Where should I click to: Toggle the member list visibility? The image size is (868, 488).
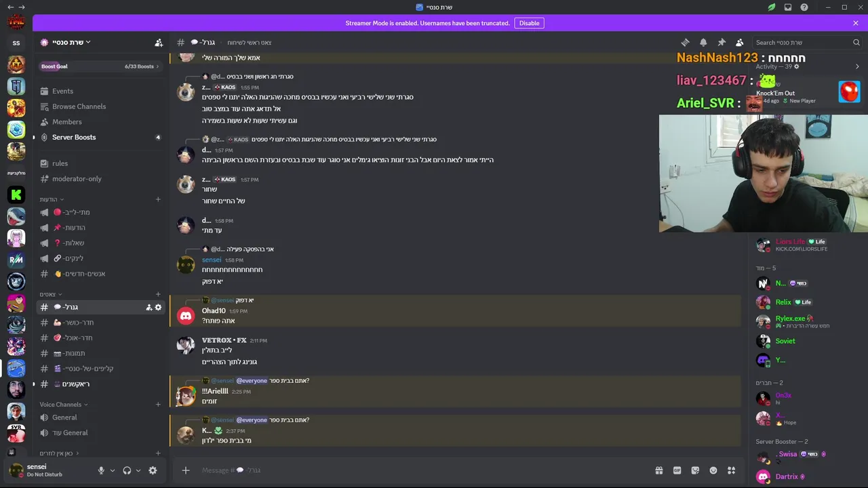tap(740, 42)
